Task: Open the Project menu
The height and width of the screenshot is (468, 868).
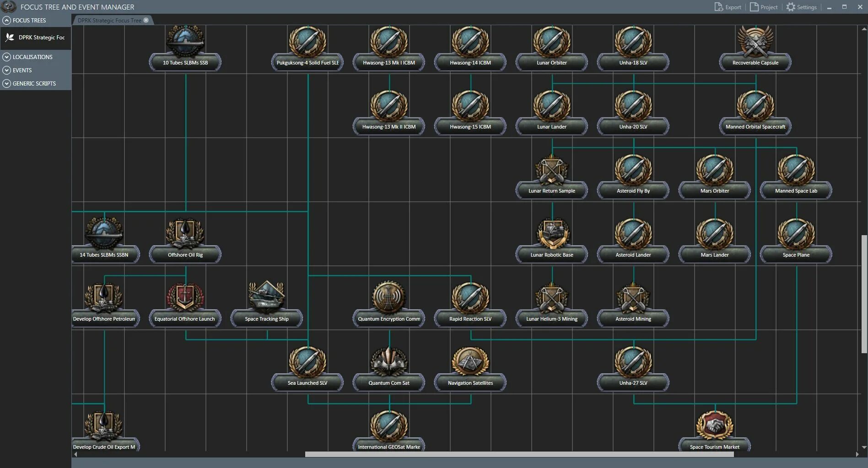Action: click(764, 7)
